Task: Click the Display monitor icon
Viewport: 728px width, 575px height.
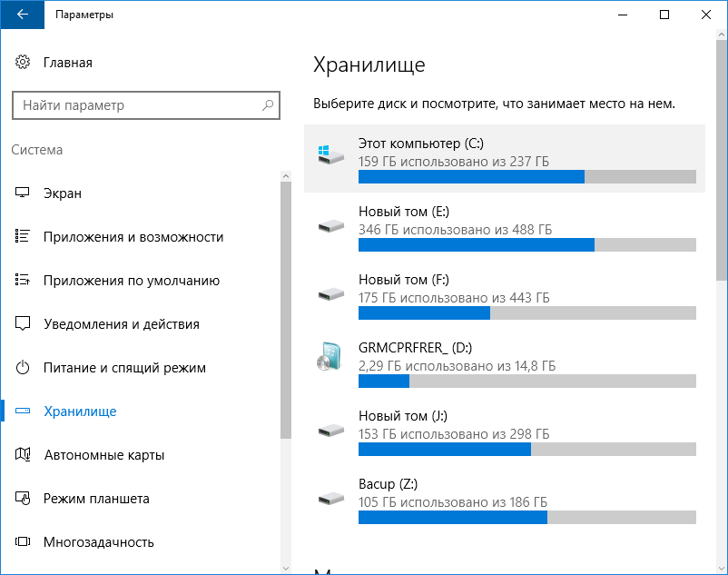Action: [24, 193]
